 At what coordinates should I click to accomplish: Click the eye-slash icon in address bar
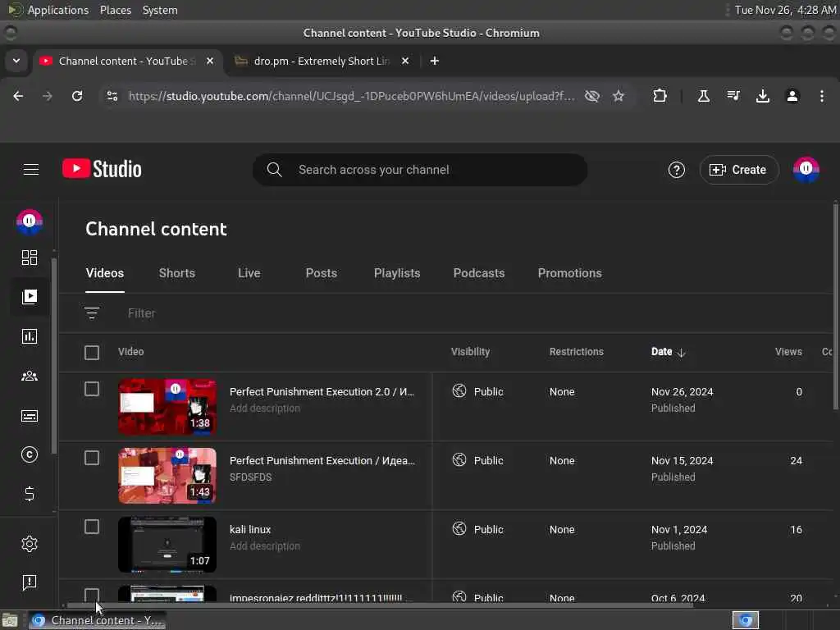pos(592,96)
